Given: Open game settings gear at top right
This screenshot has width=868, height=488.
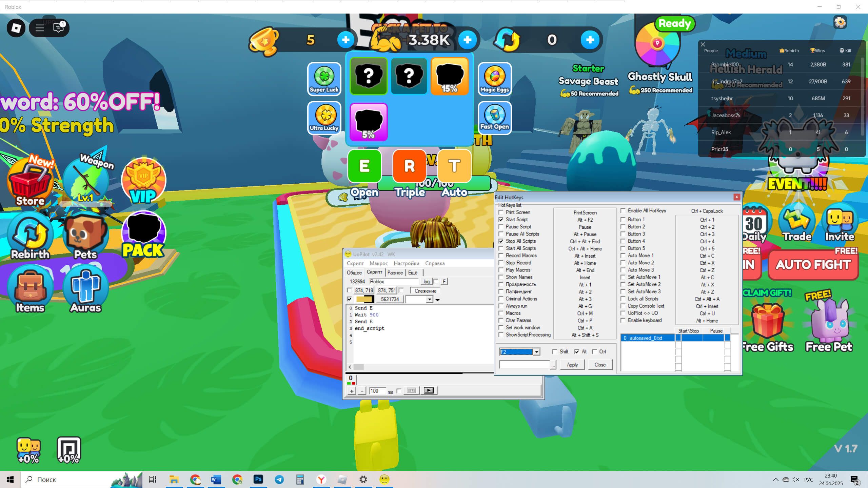Looking at the screenshot, I should (840, 22).
